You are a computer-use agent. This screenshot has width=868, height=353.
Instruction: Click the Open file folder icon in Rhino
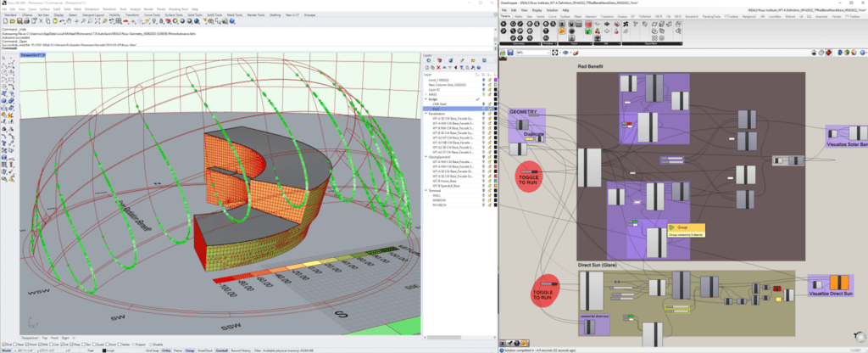click(x=12, y=21)
